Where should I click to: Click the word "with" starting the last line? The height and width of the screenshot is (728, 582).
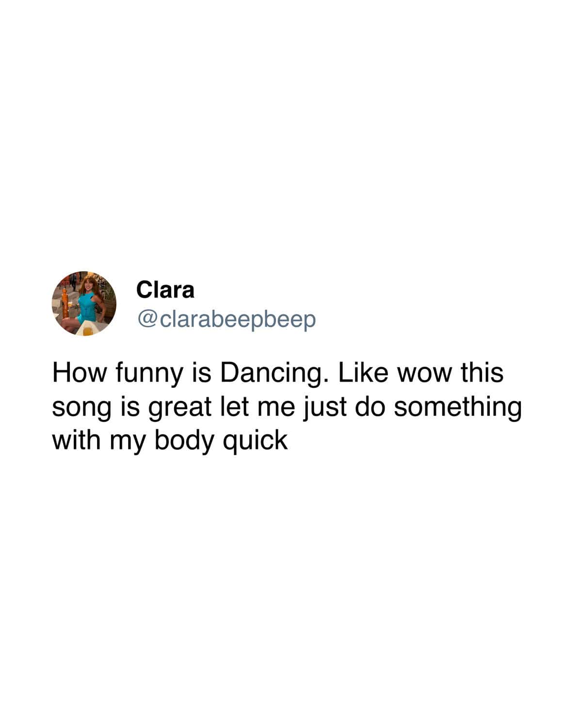pyautogui.click(x=76, y=440)
